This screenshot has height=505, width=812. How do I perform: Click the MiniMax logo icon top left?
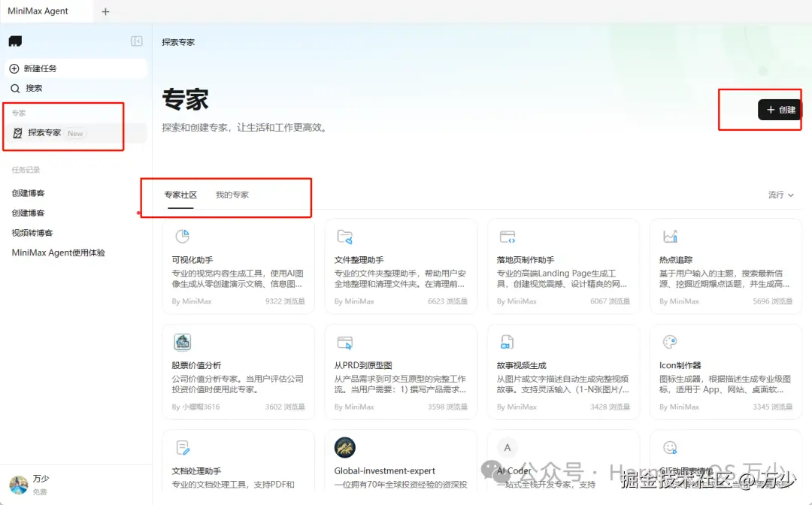click(x=15, y=41)
